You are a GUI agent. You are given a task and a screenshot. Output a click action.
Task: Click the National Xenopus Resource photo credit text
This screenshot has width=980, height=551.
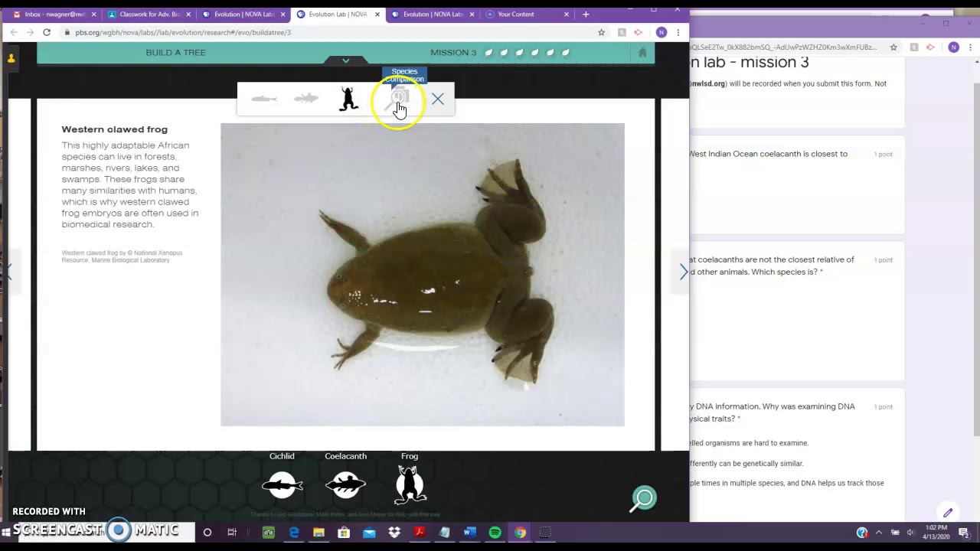coord(122,256)
